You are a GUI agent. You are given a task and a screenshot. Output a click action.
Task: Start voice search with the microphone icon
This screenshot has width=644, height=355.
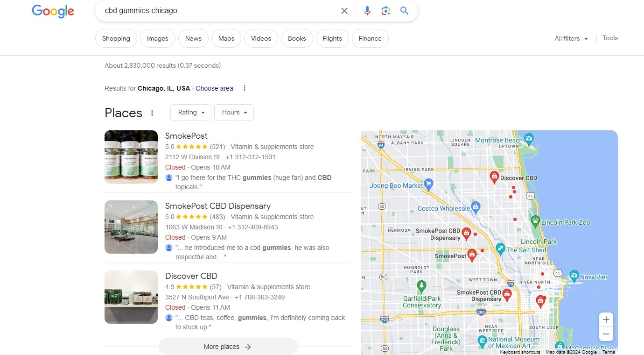(x=367, y=11)
